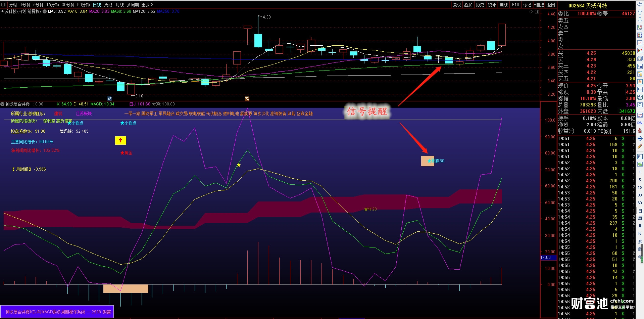Click the red dollar sign sidebar icon
The height and width of the screenshot is (319, 644).
(x=640, y=131)
